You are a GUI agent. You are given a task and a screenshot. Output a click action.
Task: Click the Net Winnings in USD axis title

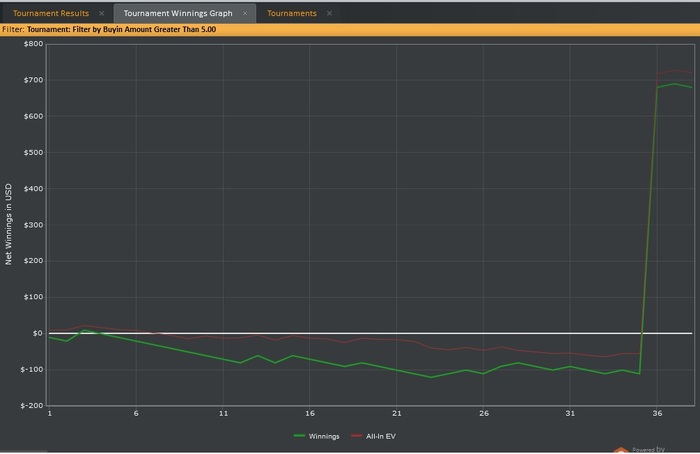(x=9, y=224)
